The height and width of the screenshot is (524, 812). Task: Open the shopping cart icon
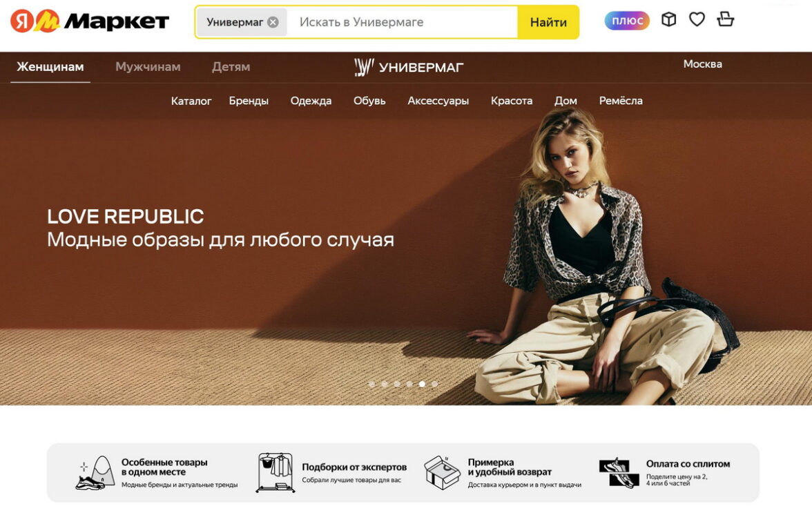pos(725,19)
